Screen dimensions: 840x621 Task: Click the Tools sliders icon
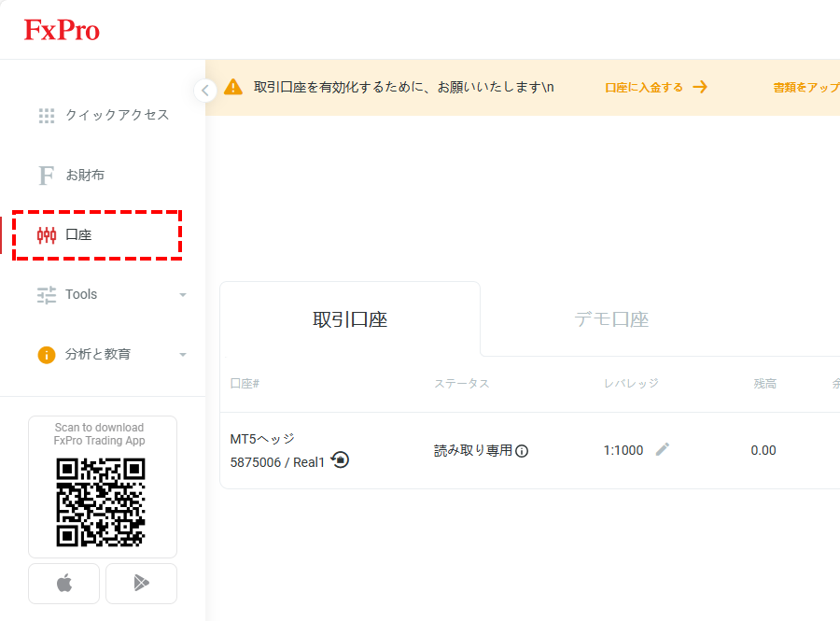47,295
